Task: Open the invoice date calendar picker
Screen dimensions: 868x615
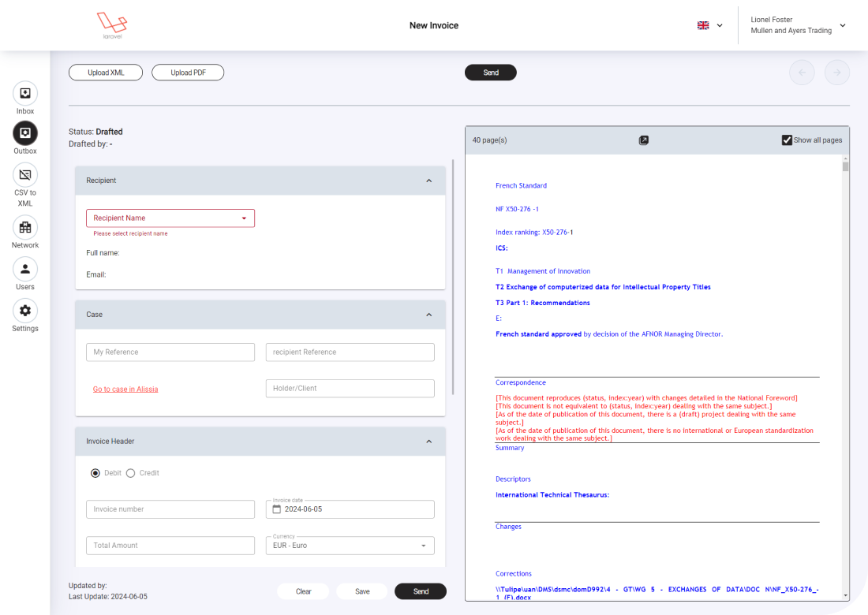Action: point(277,509)
